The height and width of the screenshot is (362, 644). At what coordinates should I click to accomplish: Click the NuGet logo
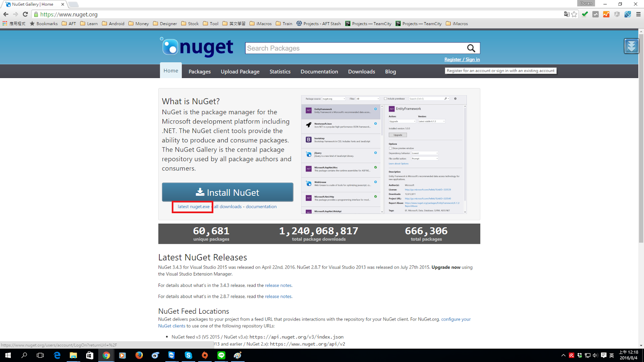point(196,47)
